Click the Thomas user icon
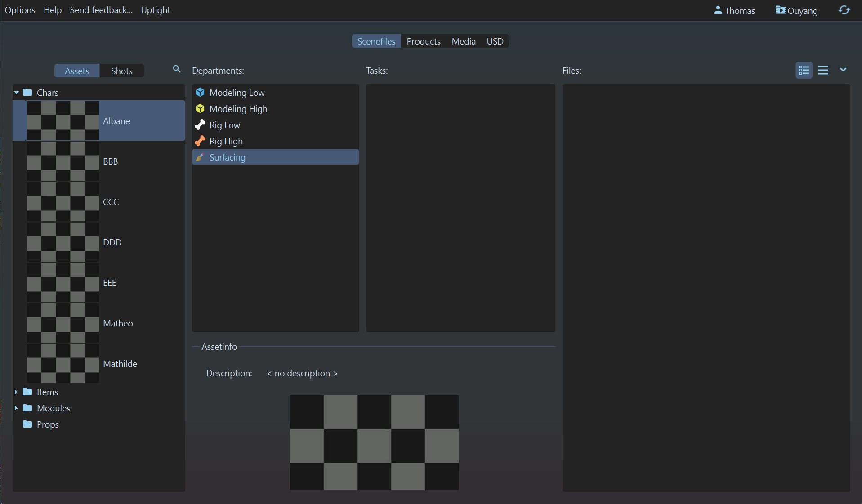862x504 pixels. [718, 10]
